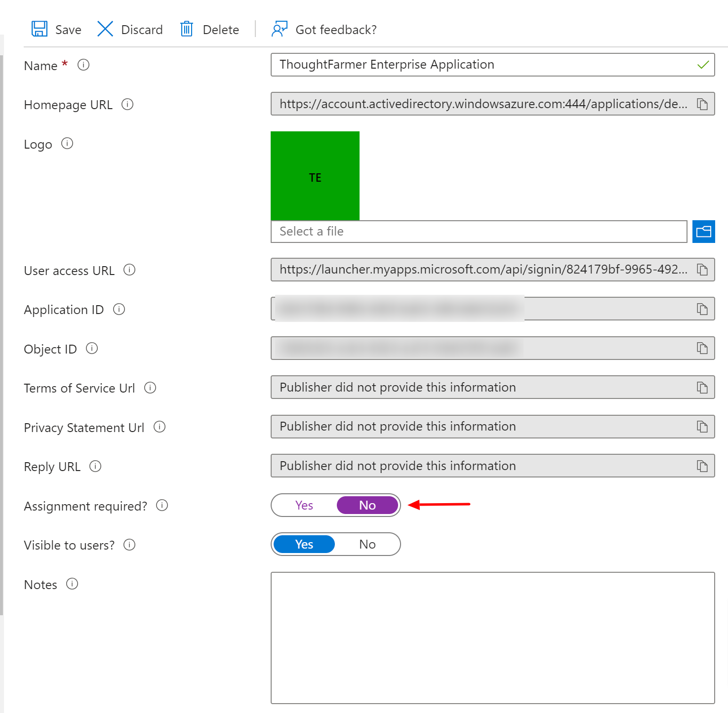Image resolution: width=728 pixels, height=713 pixels.
Task: Click the blurred Application ID field
Action: point(493,309)
